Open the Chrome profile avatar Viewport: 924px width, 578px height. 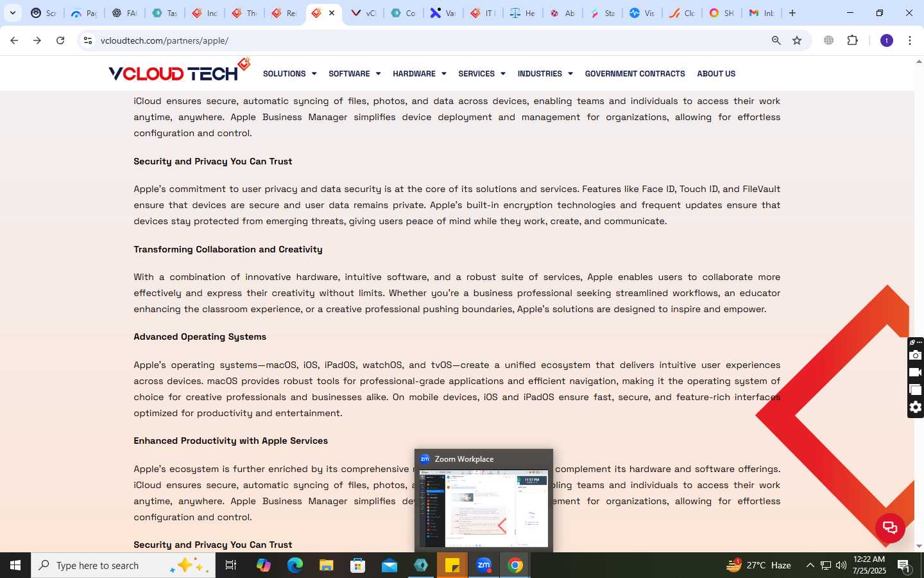(x=887, y=40)
